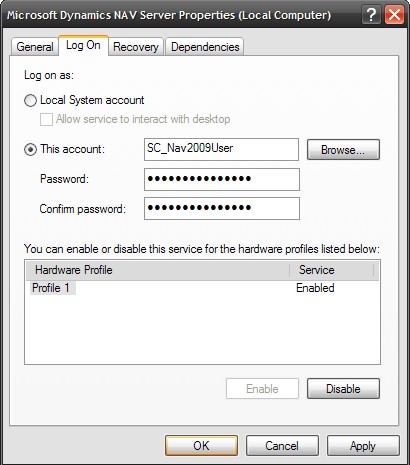Open the Log On tab
410x465 pixels.
click(x=83, y=45)
